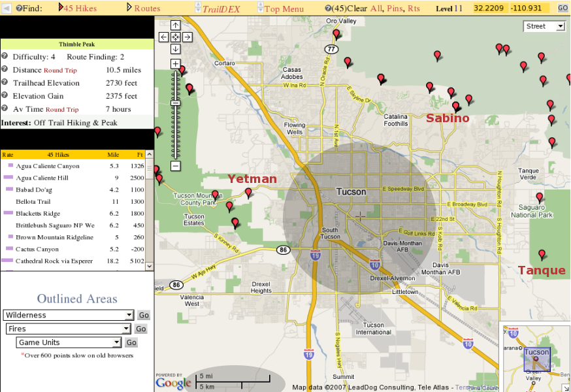This screenshot has height=392, width=571.
Task: Click the Clear Rts link
Action: point(414,8)
